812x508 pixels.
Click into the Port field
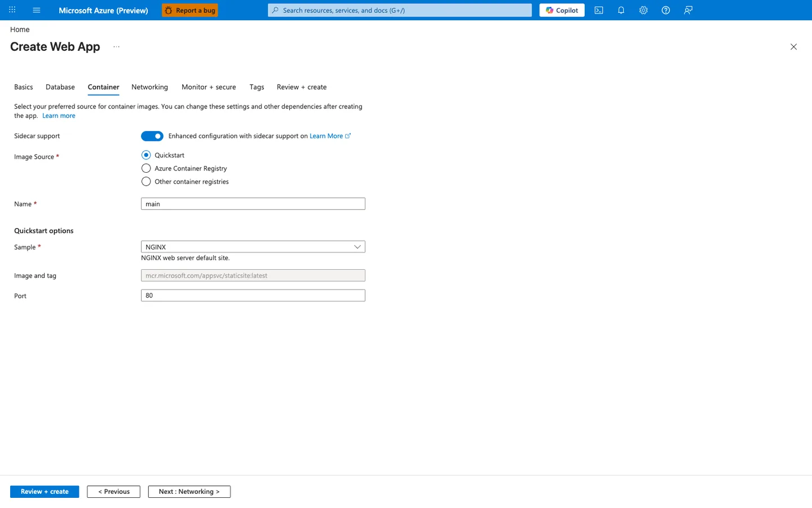coord(253,295)
